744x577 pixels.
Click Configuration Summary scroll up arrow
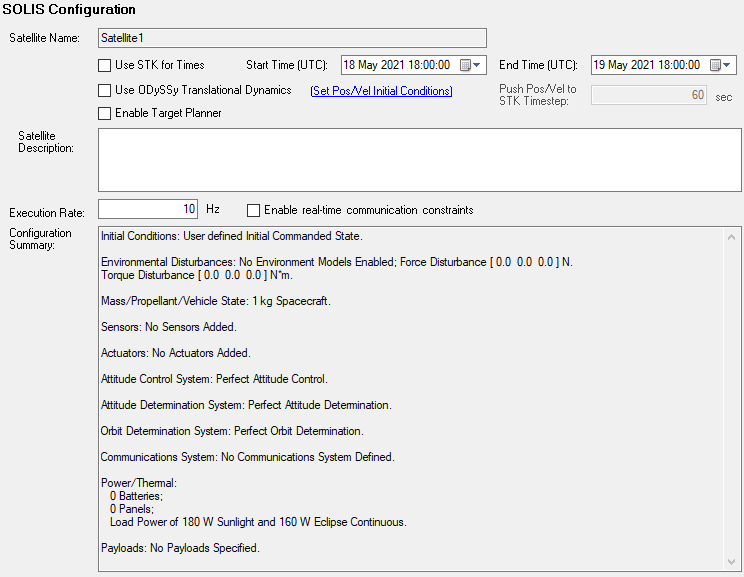(x=731, y=237)
